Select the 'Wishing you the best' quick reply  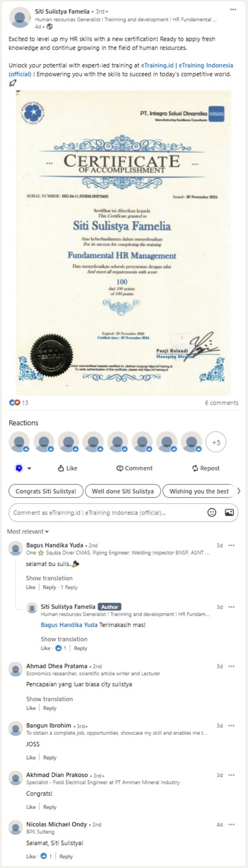tap(199, 491)
